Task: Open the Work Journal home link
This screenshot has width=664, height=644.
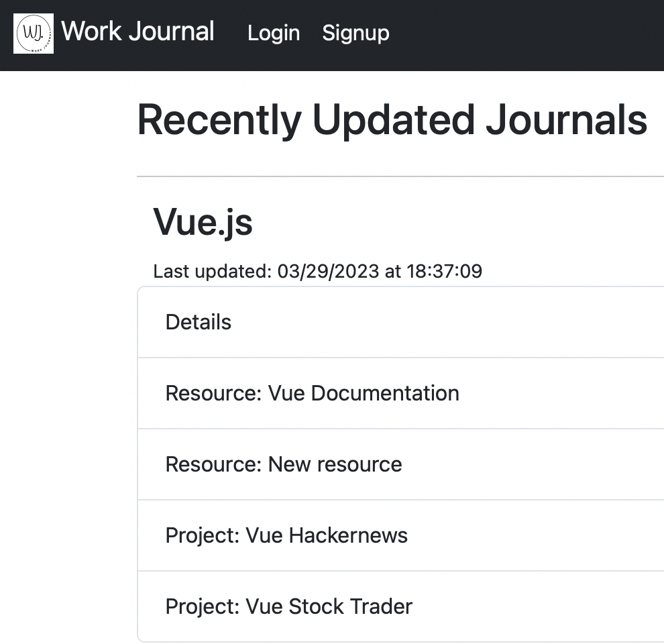Action: pos(137,32)
